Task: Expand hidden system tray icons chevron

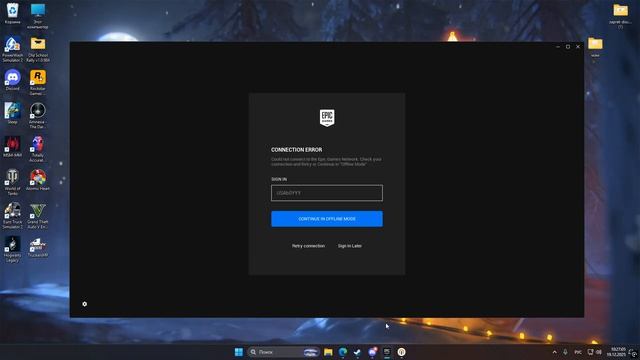Action: [554, 352]
